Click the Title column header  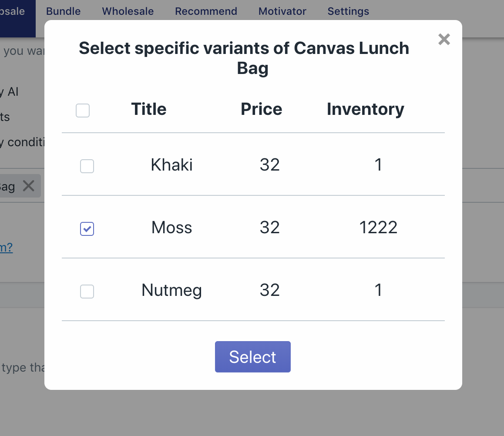pos(148,109)
